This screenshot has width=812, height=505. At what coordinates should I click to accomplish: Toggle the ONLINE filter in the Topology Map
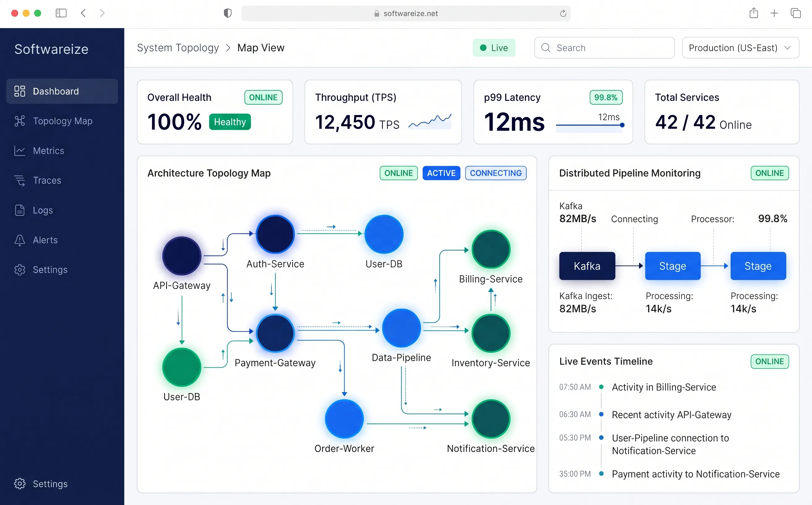point(399,173)
